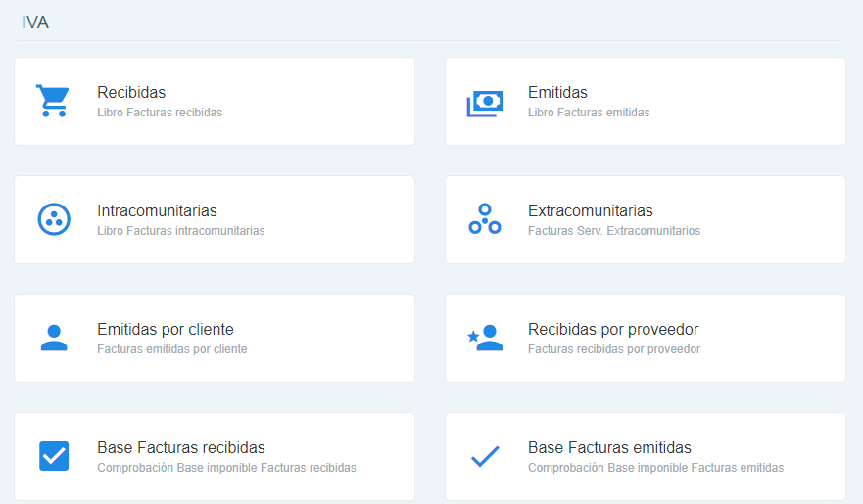Screen dimensions: 863x504
Task: Click the checkmark icon for Base Facturas emitidas
Action: [x=484, y=456]
